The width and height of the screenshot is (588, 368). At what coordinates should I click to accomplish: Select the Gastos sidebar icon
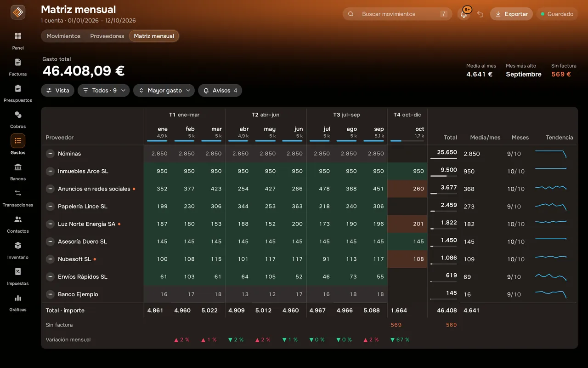click(x=18, y=141)
